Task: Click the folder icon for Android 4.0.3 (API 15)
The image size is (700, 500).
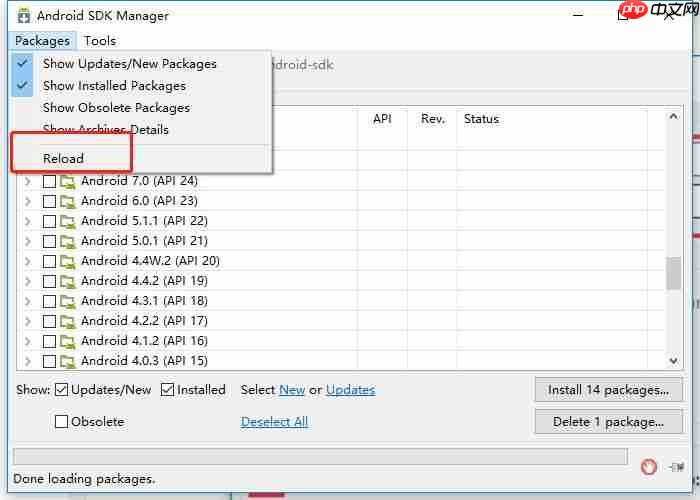Action: pyautogui.click(x=68, y=361)
